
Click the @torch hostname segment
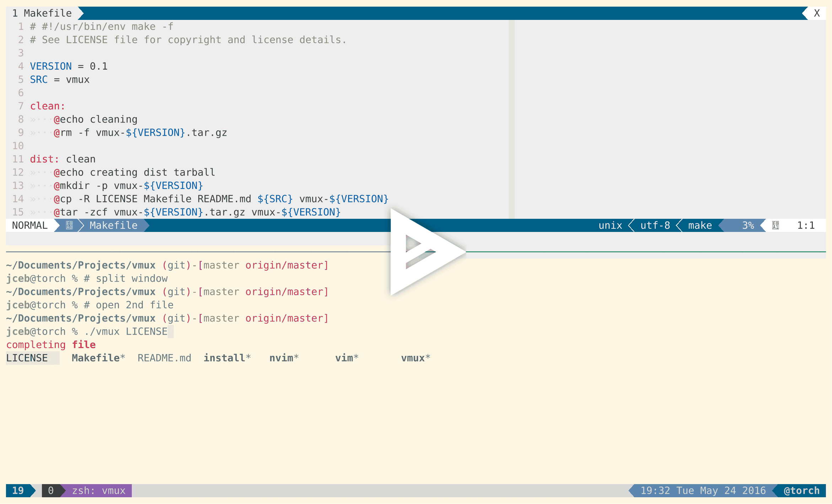pos(802,491)
